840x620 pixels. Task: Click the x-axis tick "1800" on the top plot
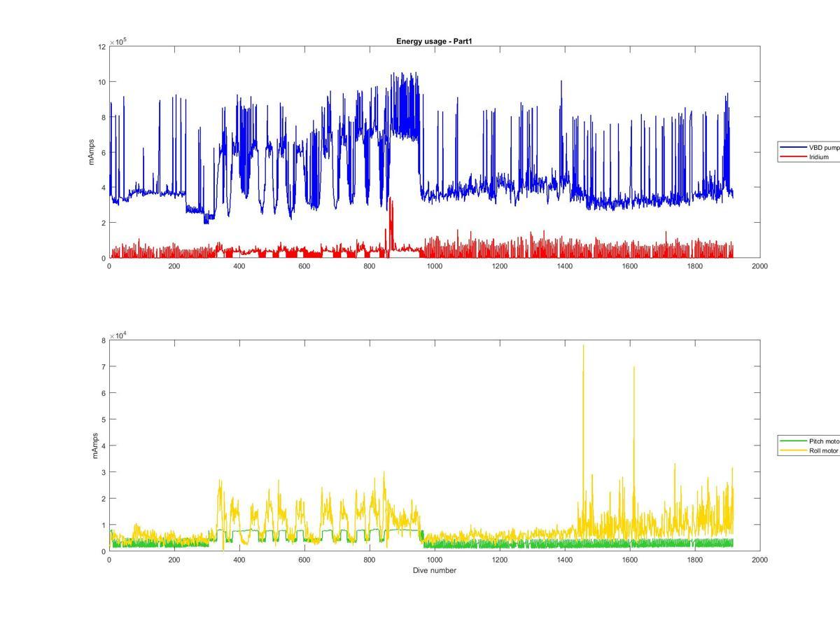coord(695,266)
